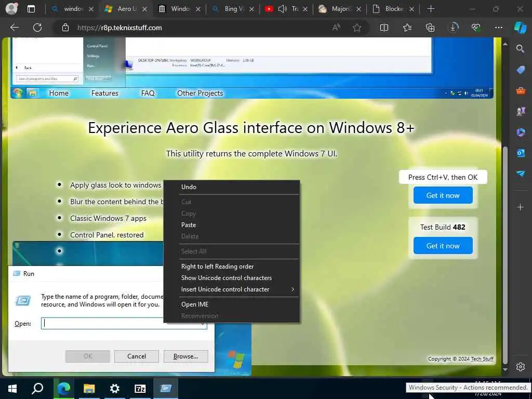Add a sidebar app with plus icon

(521, 207)
